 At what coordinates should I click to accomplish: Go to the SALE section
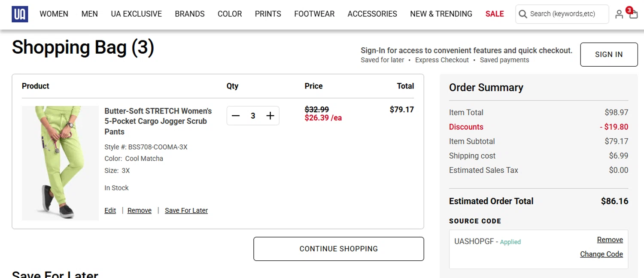(495, 14)
